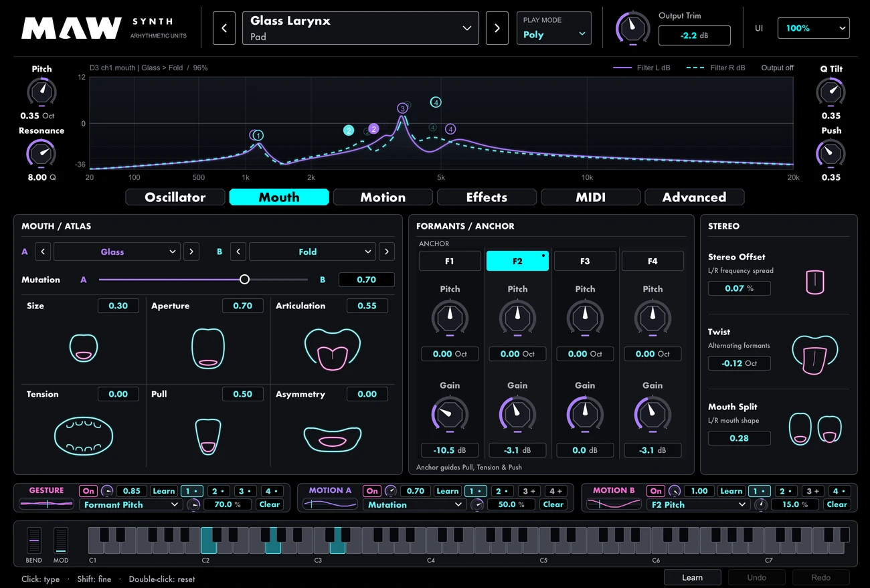Toggle the Motion A On switch

pyautogui.click(x=372, y=491)
